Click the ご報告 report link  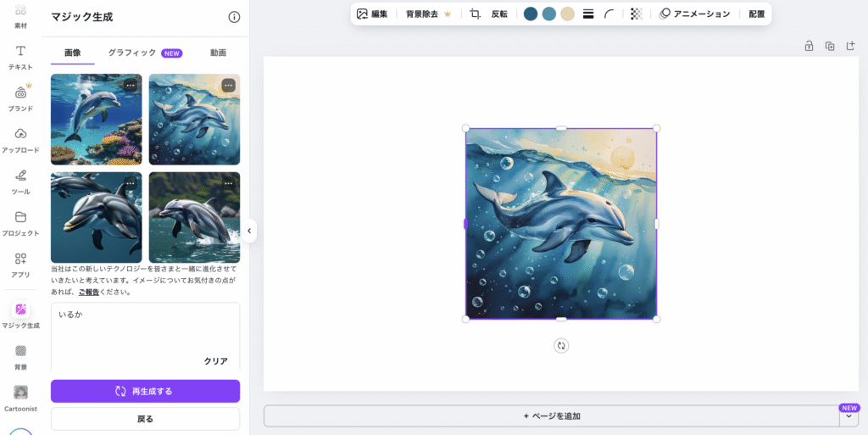click(x=88, y=293)
